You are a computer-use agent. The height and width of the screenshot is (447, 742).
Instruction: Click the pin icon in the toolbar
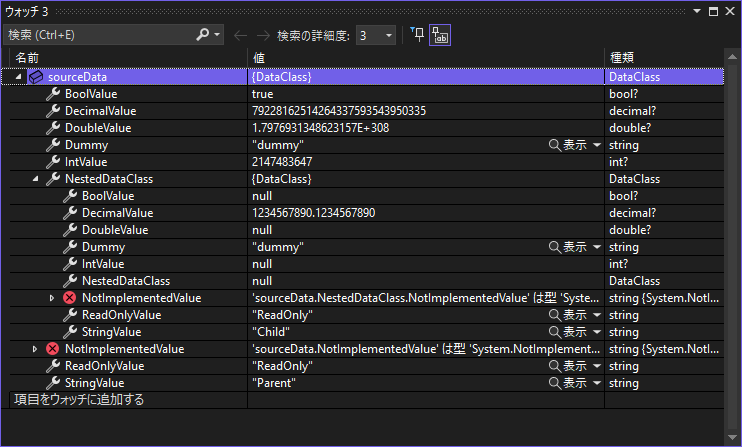[417, 35]
